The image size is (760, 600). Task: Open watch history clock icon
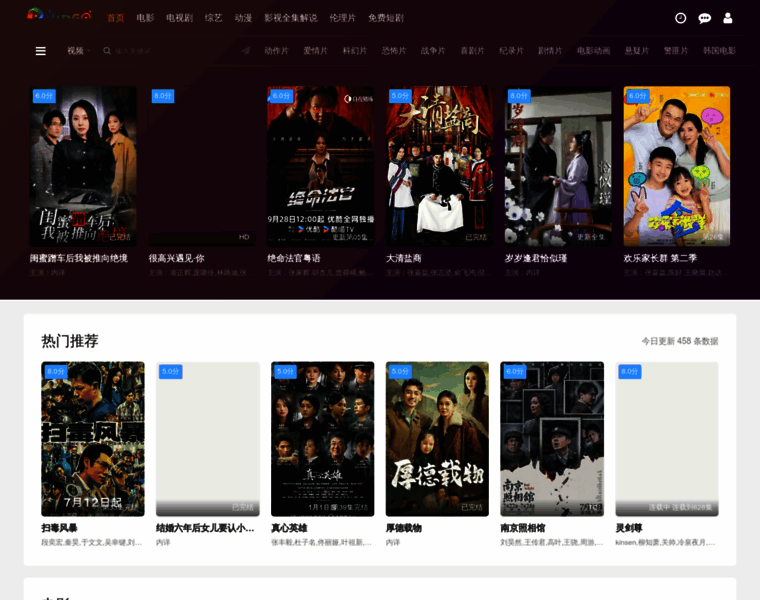pos(681,18)
